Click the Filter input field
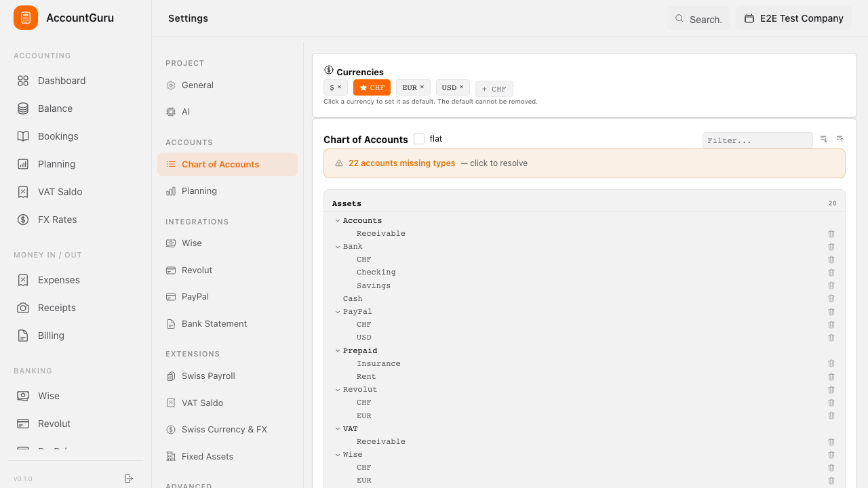 coord(757,140)
